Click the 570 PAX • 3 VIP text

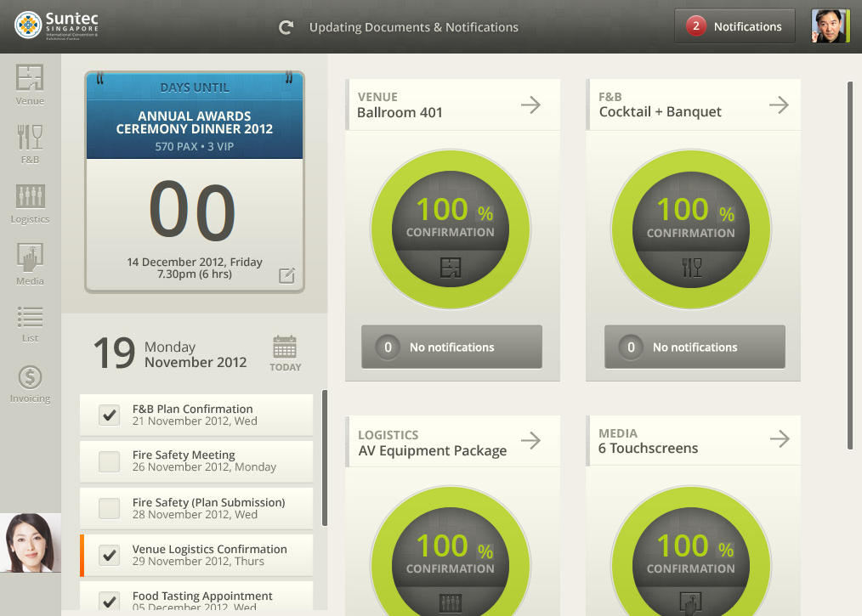click(x=195, y=147)
